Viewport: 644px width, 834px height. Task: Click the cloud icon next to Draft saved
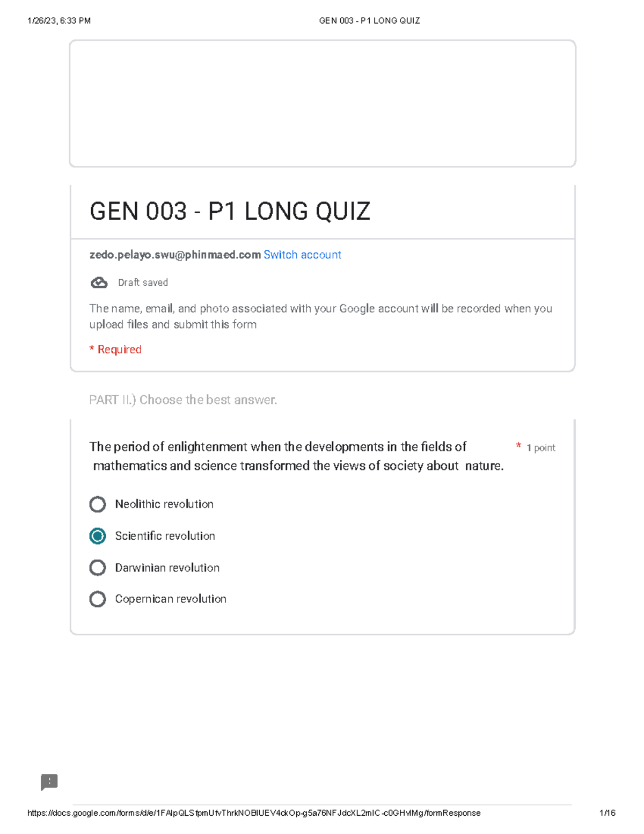pos(99,282)
